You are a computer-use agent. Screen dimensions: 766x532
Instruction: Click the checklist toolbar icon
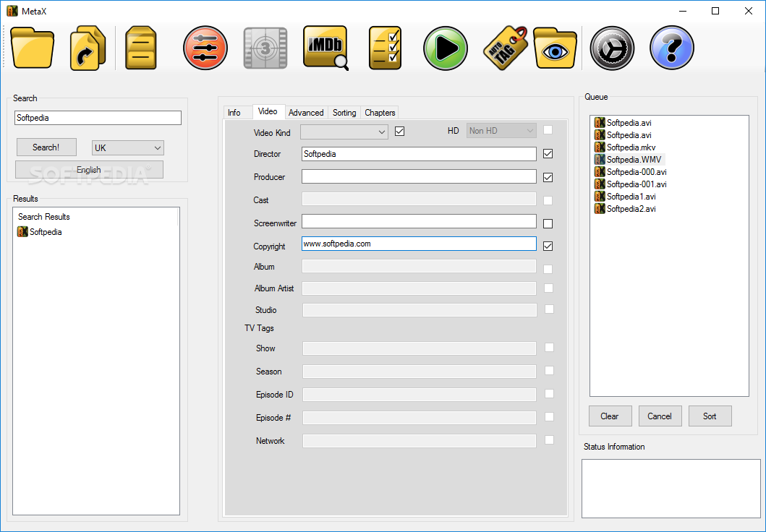385,48
